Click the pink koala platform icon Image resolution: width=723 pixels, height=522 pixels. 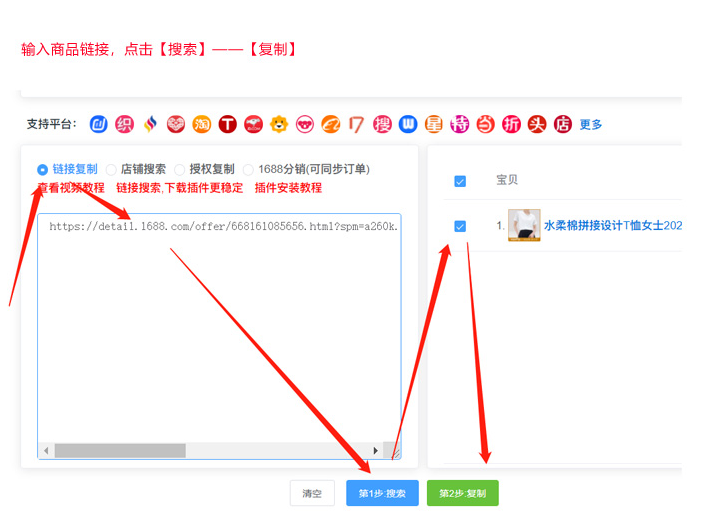[x=305, y=124]
